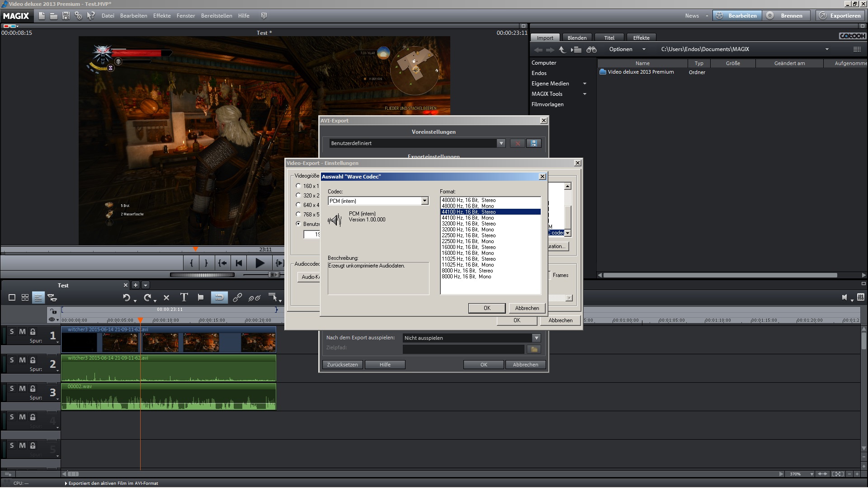This screenshot has width=868, height=488.
Task: Expand Eigene Medien arrow
Action: (585, 84)
